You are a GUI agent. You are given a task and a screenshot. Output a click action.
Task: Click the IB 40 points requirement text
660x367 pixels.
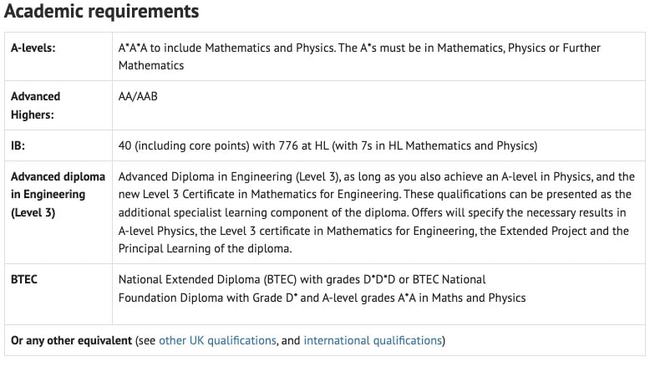click(328, 146)
